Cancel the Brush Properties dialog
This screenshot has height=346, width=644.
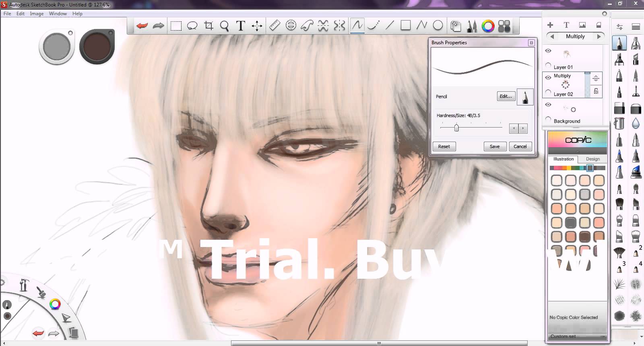pyautogui.click(x=520, y=146)
